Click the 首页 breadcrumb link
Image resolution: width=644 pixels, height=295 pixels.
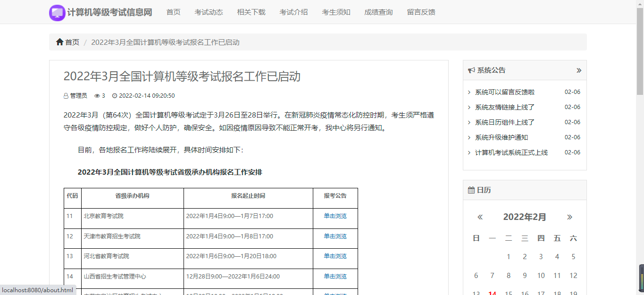coord(72,42)
